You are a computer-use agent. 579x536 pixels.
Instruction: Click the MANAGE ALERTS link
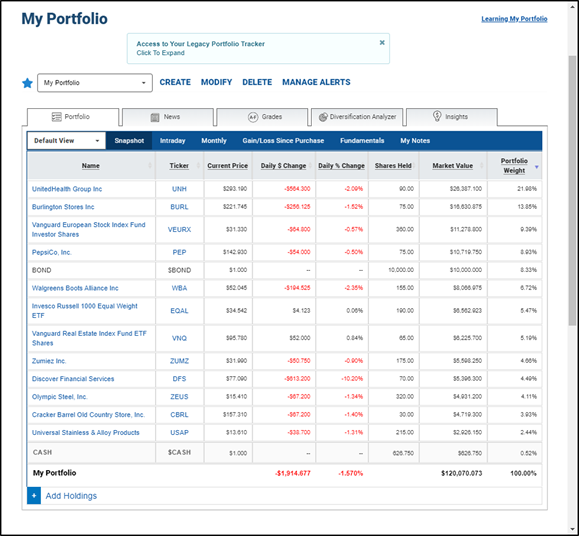[316, 82]
